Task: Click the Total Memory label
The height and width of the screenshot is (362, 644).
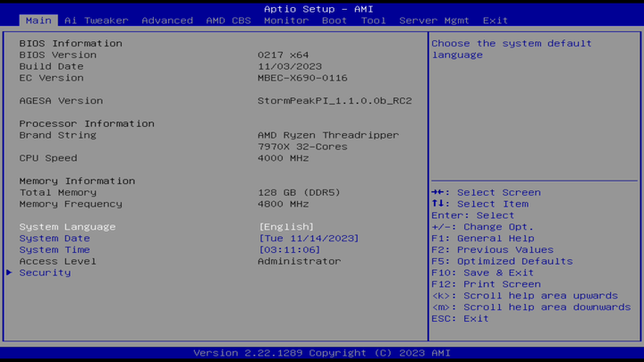Action: click(58, 192)
